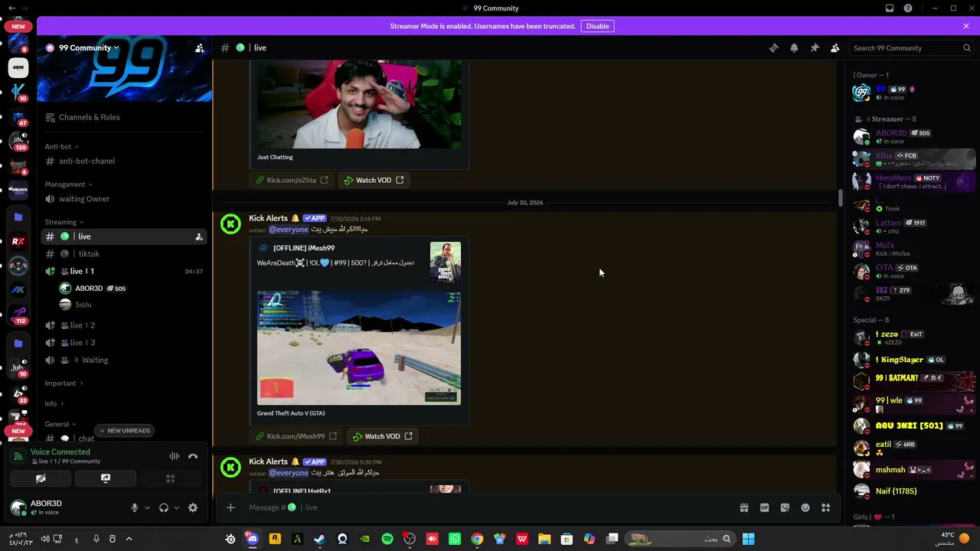
Task: Toggle noise suppression in voice panel
Action: tap(175, 456)
